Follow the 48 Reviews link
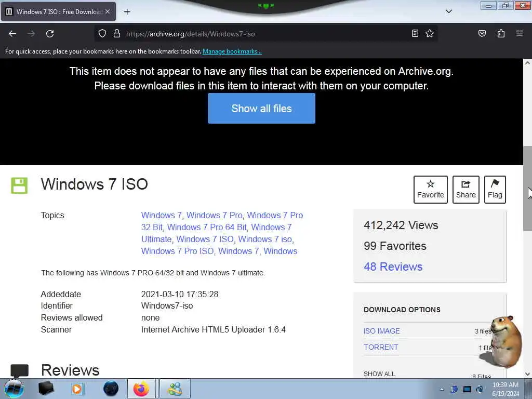Viewport: 532px width, 399px height. tap(393, 267)
